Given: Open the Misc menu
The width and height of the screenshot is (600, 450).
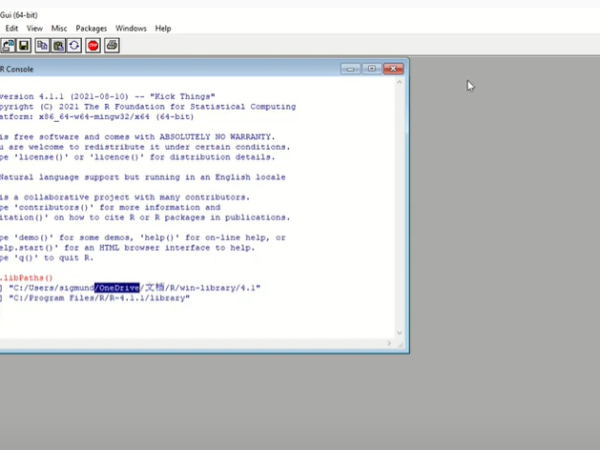Looking at the screenshot, I should point(59,28).
